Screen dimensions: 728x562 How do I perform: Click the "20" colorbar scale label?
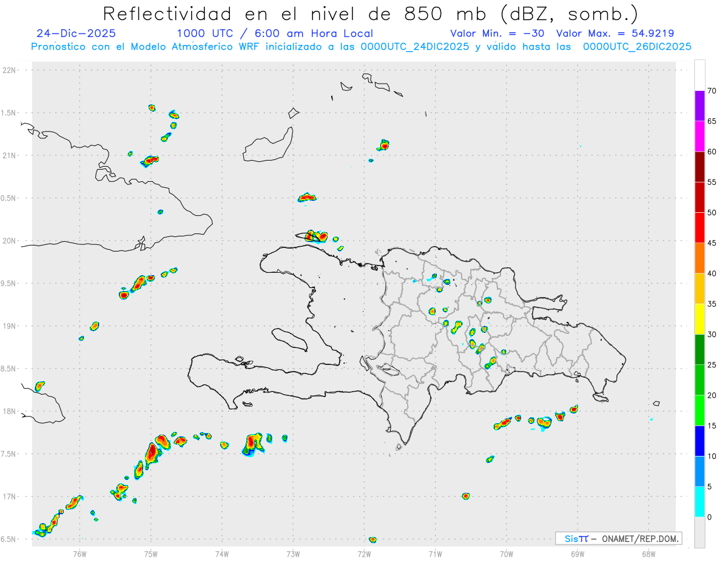tap(712, 395)
